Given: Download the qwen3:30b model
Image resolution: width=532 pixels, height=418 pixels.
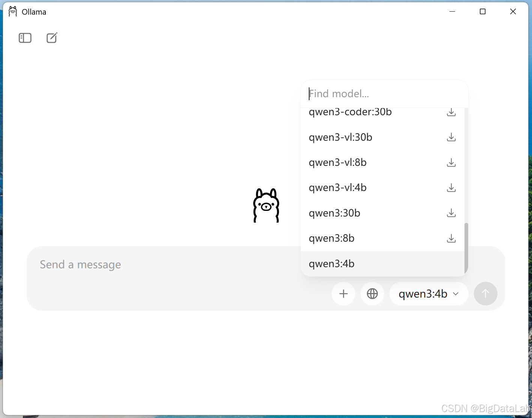Looking at the screenshot, I should [451, 213].
